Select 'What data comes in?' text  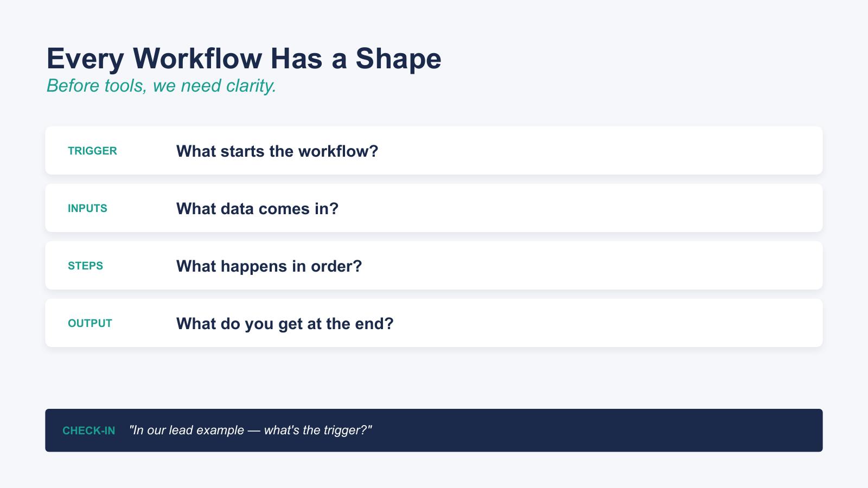point(257,209)
